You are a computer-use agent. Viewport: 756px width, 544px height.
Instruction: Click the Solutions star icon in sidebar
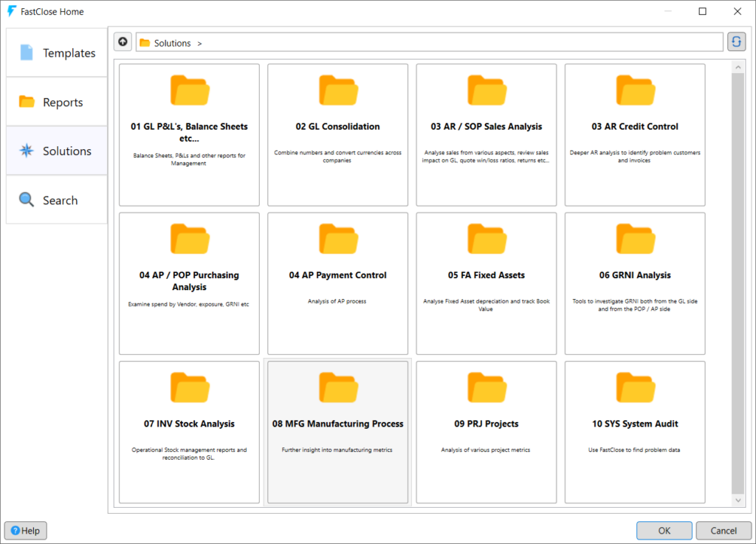click(27, 151)
